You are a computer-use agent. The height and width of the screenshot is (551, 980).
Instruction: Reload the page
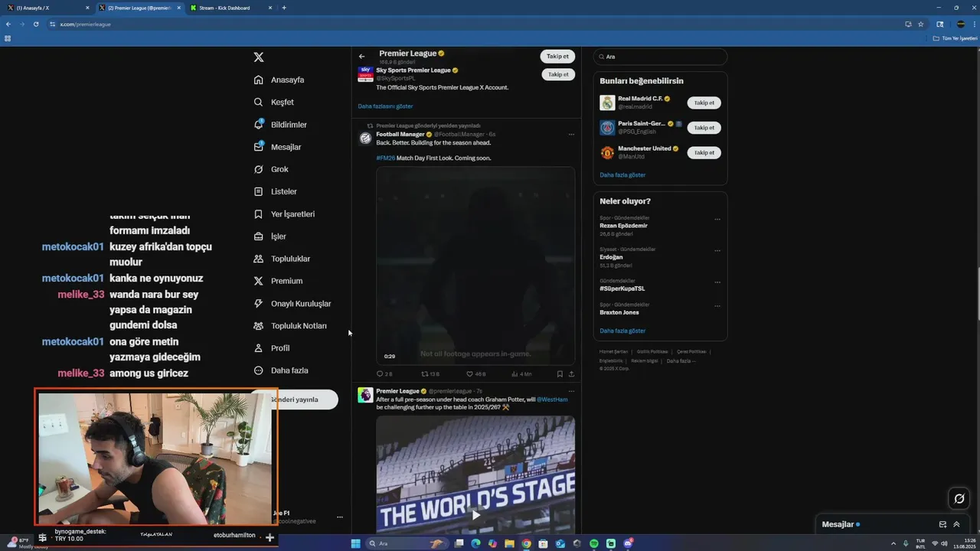(x=35, y=24)
